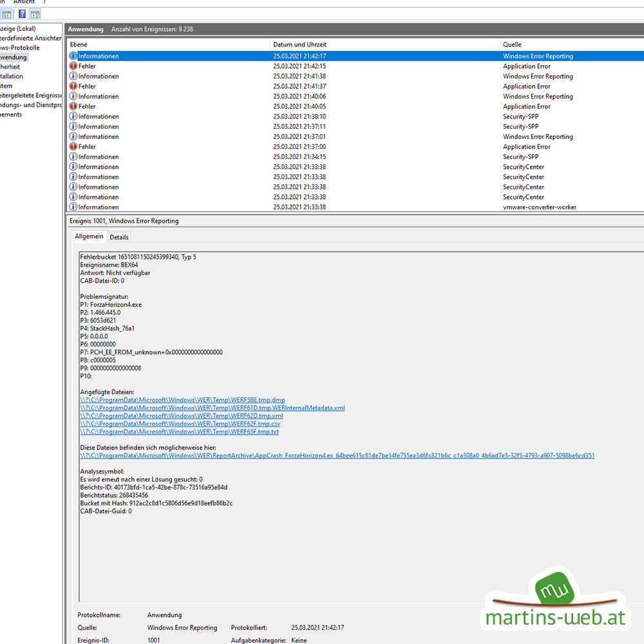The image size is (644, 644).
Task: Click the 25.03.2021 21:34:15 timestamp cell
Action: coord(299,156)
